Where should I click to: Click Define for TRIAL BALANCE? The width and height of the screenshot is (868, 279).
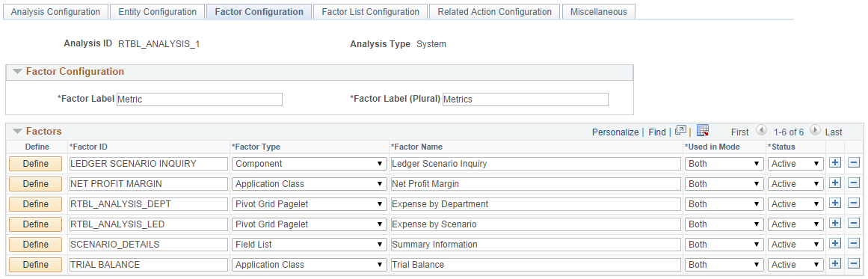35,265
